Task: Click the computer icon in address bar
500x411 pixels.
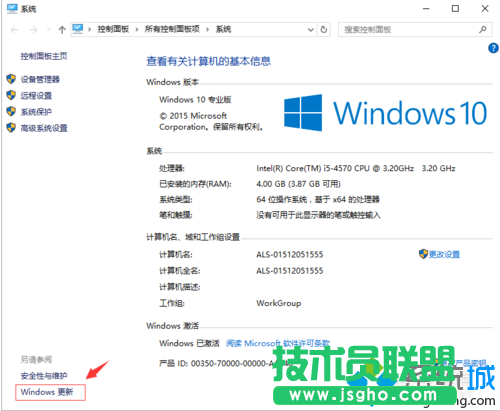Action: (x=78, y=29)
